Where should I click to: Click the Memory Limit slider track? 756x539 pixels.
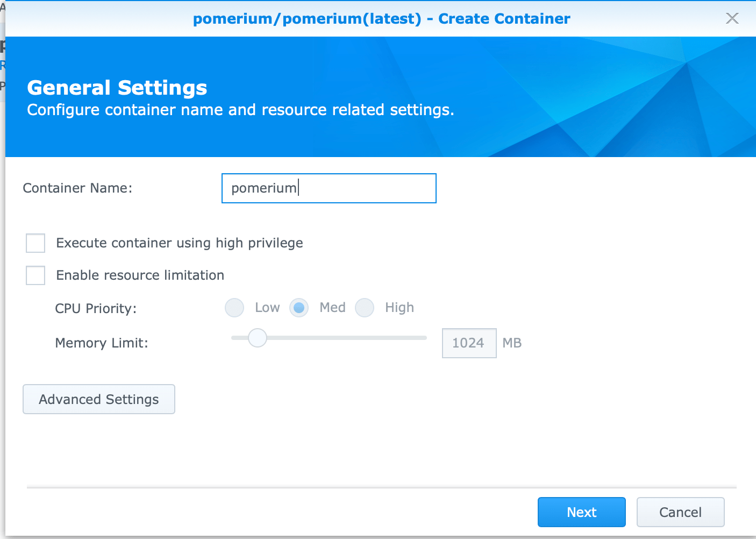[x=350, y=338]
